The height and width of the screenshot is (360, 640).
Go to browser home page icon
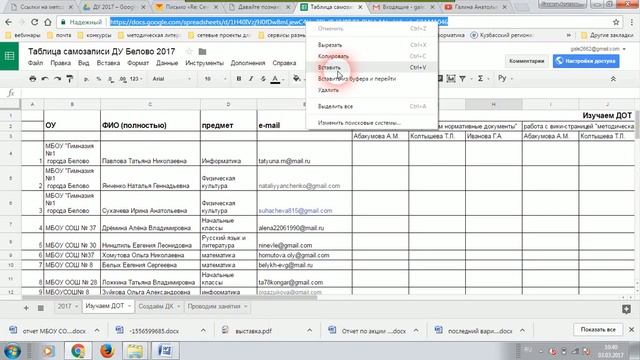coord(48,22)
